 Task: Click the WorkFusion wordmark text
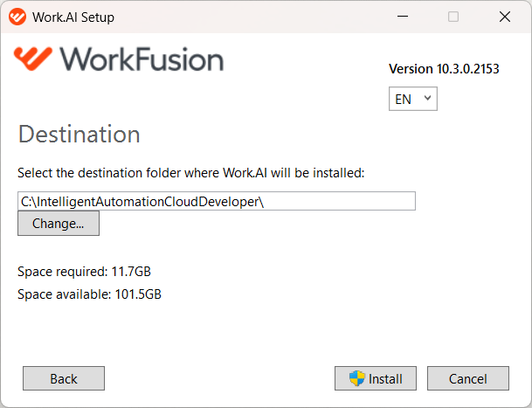(142, 59)
